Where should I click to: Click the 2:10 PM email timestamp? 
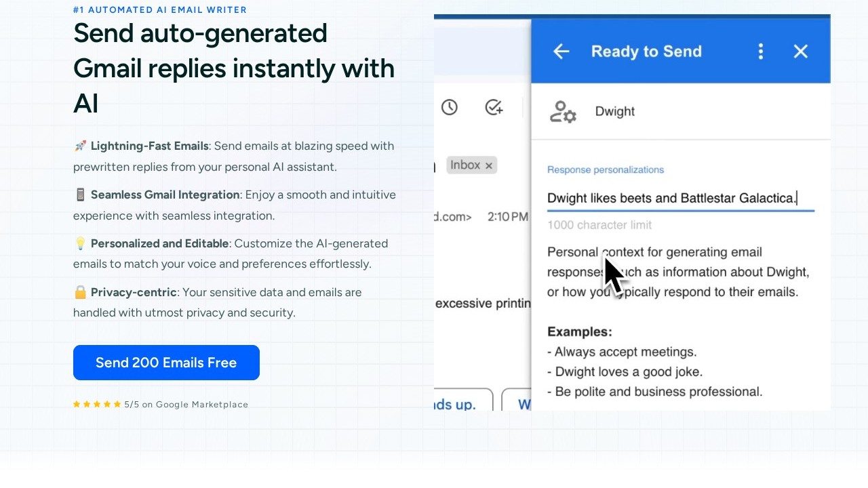[507, 217]
